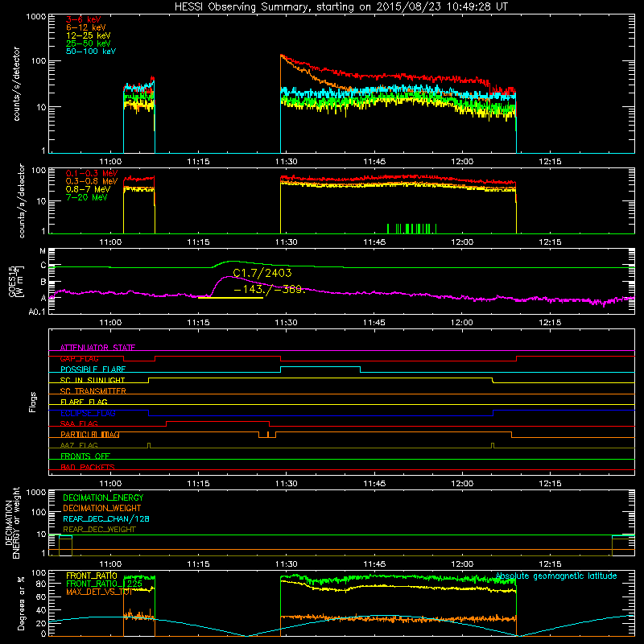Click the 11:00 tick label beneath the decimation panel
644x644 pixels.
click(110, 564)
